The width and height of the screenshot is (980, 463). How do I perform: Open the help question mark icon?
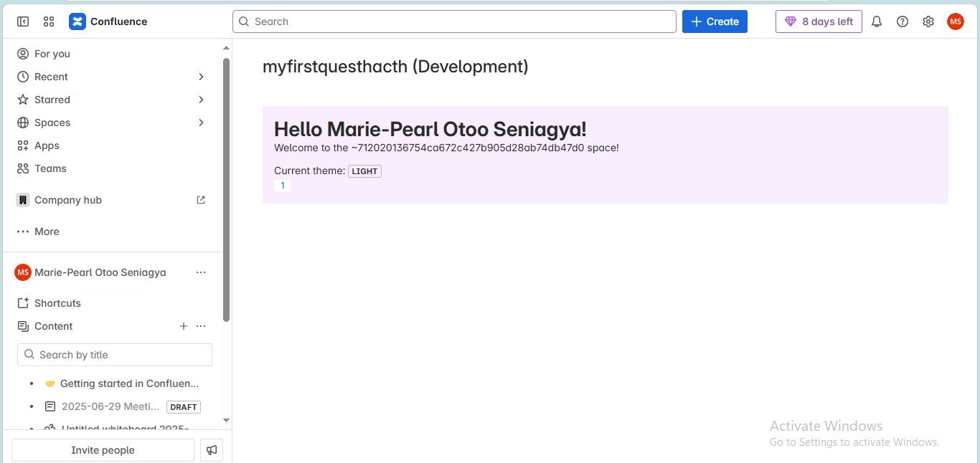point(903,22)
